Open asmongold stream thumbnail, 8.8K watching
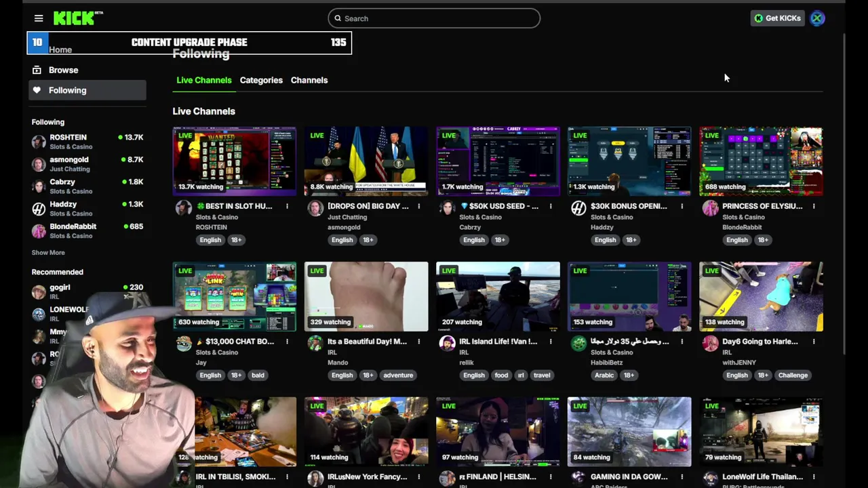Image resolution: width=868 pixels, height=488 pixels. (x=366, y=161)
